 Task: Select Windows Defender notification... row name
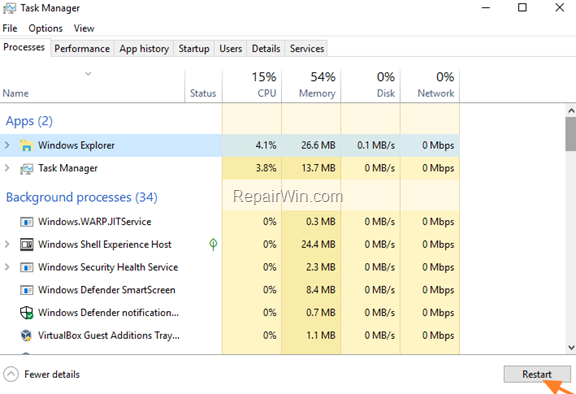click(x=108, y=313)
